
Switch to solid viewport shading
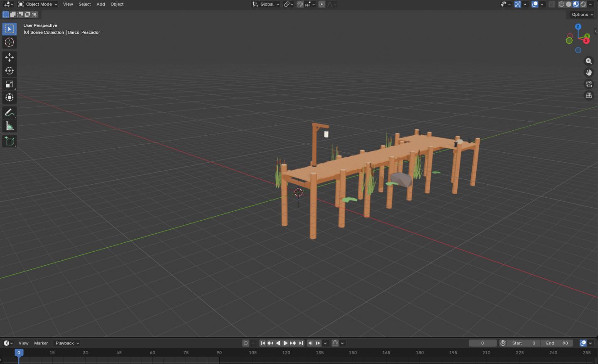point(569,4)
